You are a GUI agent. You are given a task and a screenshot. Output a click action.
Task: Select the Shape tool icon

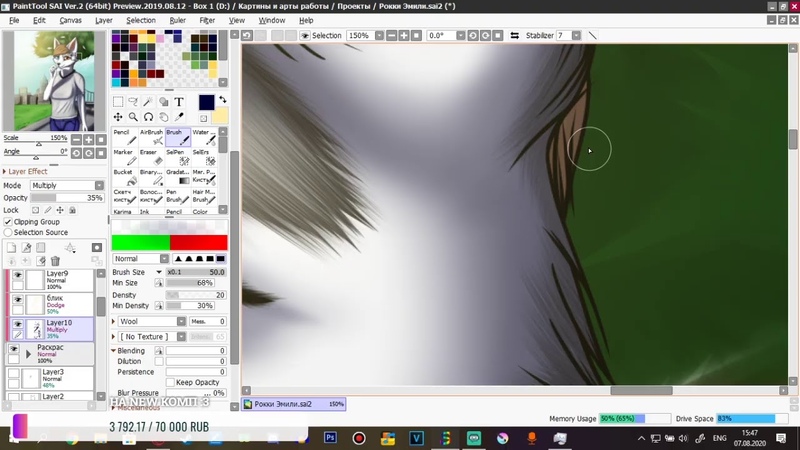tap(164, 102)
